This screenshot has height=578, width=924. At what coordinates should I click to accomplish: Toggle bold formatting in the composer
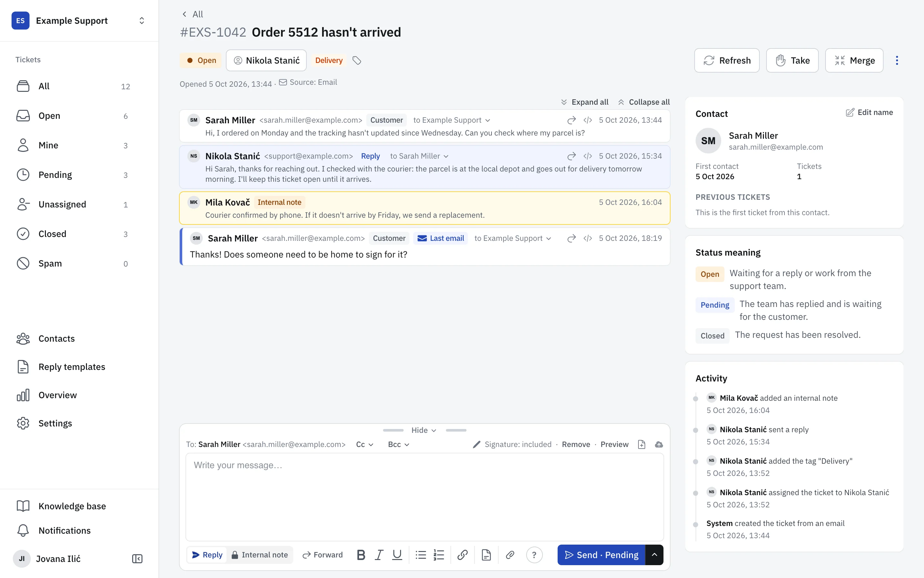[x=361, y=555]
